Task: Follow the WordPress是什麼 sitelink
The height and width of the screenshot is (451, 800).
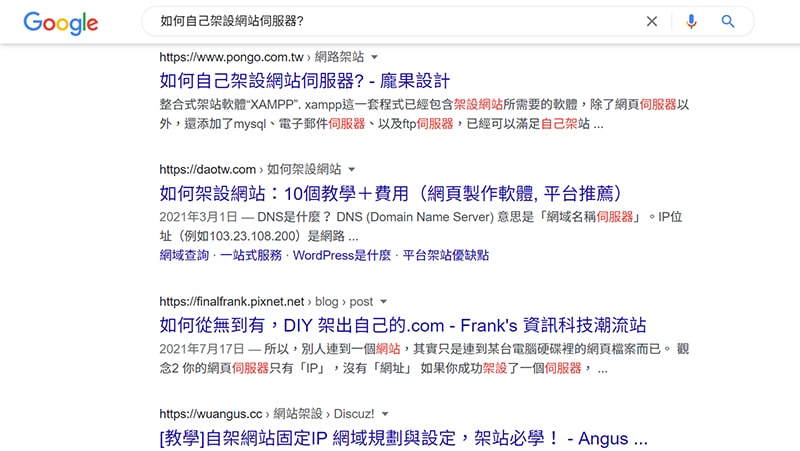Action: (341, 256)
